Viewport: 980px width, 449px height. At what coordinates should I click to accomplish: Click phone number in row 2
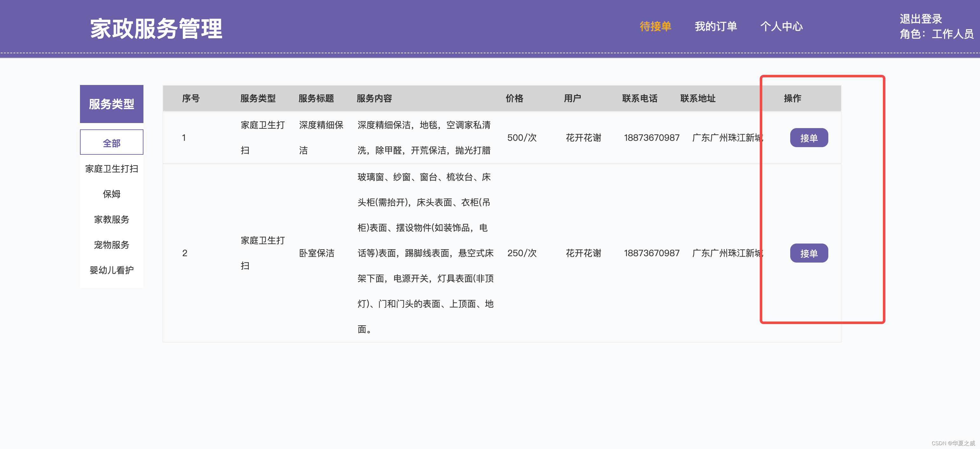651,253
